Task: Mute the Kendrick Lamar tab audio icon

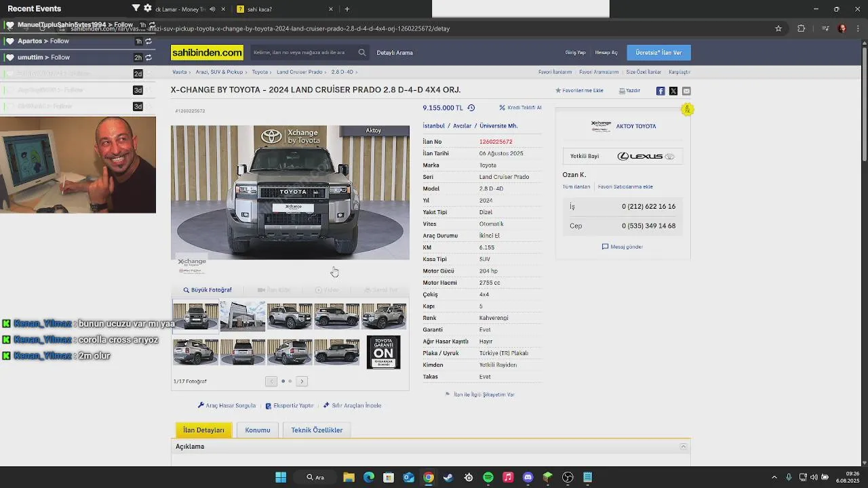Action: click(212, 9)
